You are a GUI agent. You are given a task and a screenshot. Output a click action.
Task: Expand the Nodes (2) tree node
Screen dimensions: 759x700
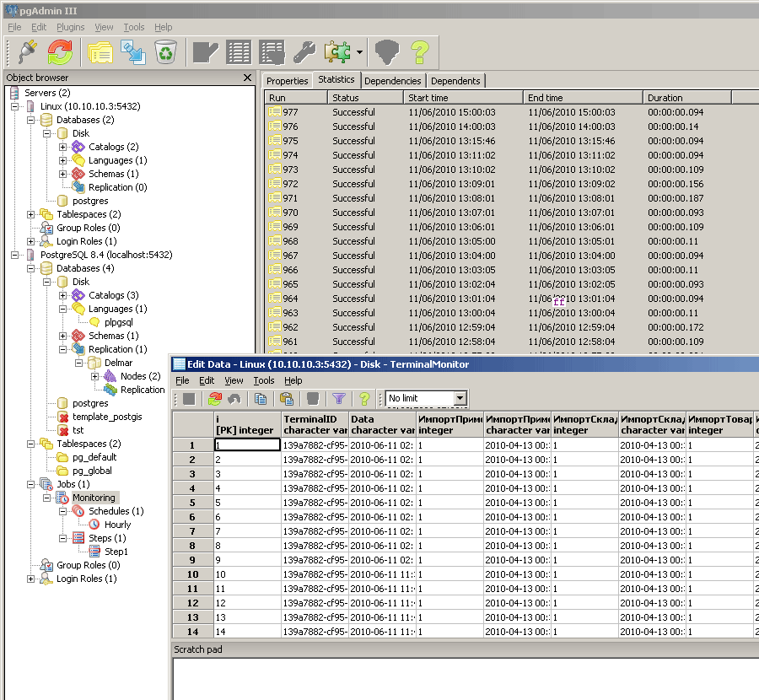(94, 376)
